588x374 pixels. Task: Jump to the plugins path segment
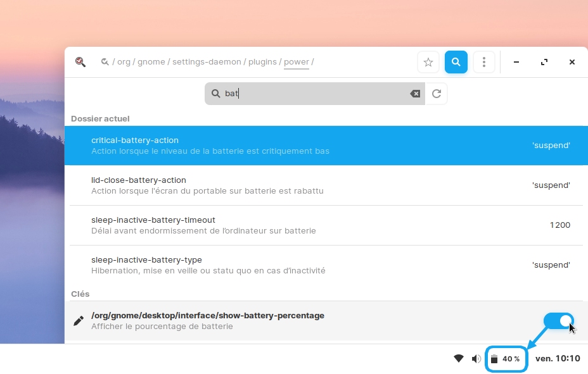point(262,62)
